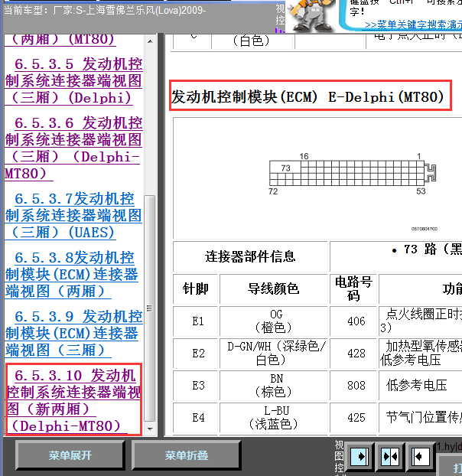462x476 pixels.
Task: Click the 针脚 column header
Action: [195, 289]
